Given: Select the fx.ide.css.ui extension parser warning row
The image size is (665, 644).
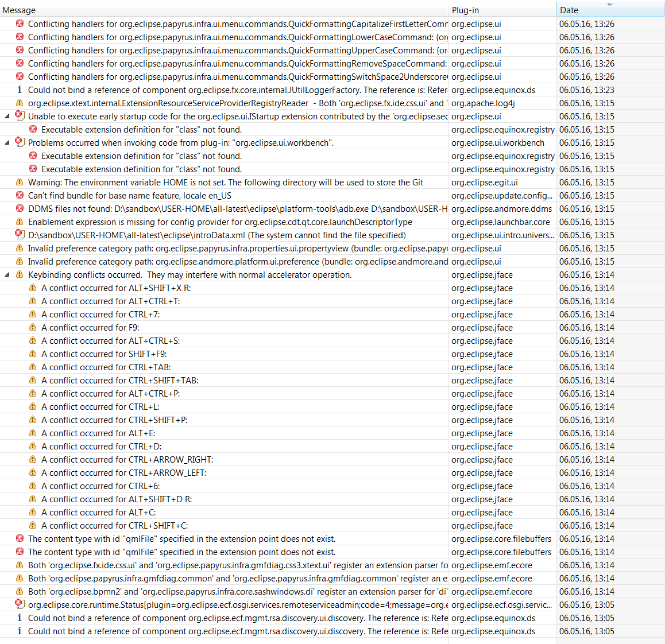Looking at the screenshot, I should tap(332, 565).
